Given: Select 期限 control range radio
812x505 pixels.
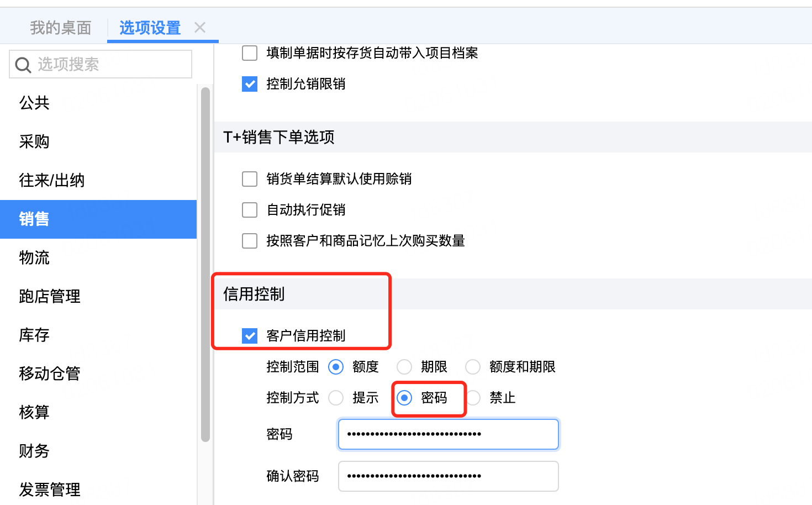Looking at the screenshot, I should [x=404, y=367].
